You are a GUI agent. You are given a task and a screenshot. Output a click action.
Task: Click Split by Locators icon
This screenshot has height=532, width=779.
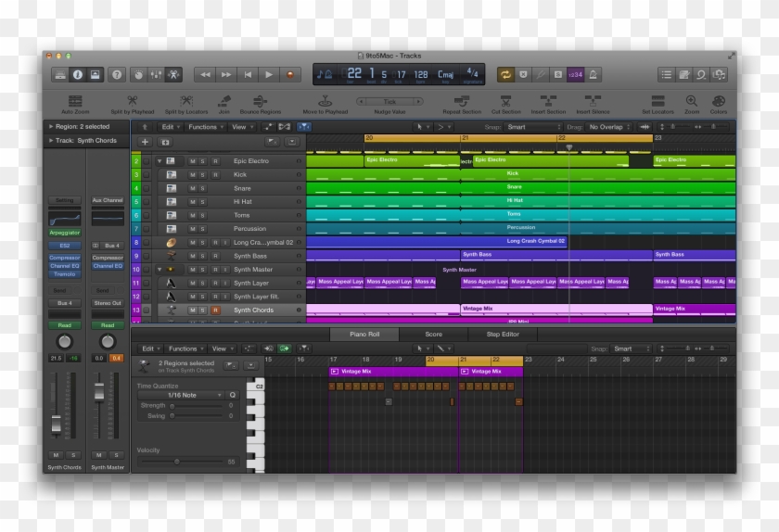coord(186,101)
